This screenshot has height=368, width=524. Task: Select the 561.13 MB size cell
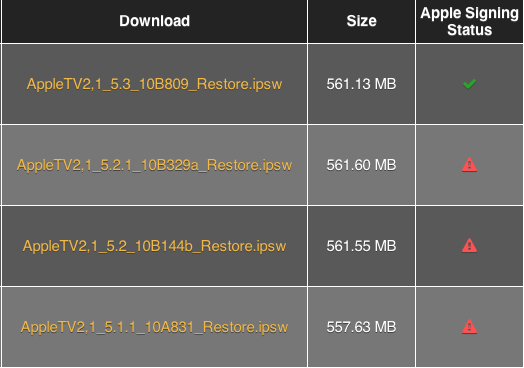tap(362, 84)
